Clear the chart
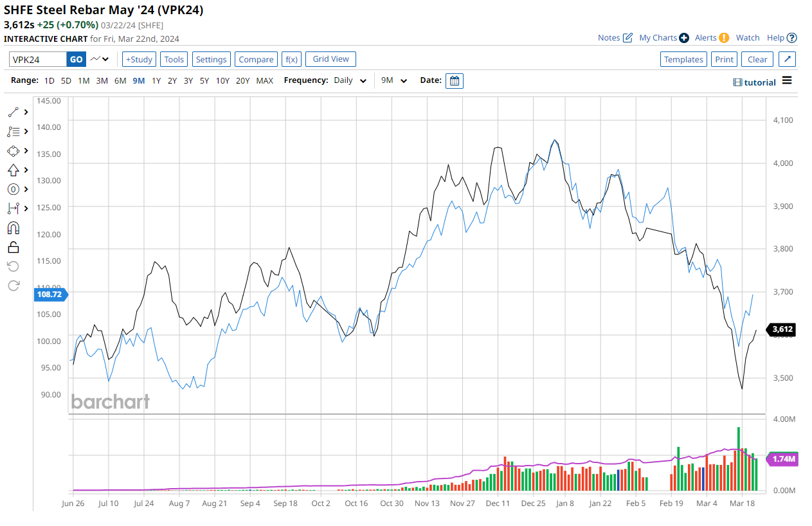Image resolution: width=812 pixels, height=526 pixels. [757, 59]
